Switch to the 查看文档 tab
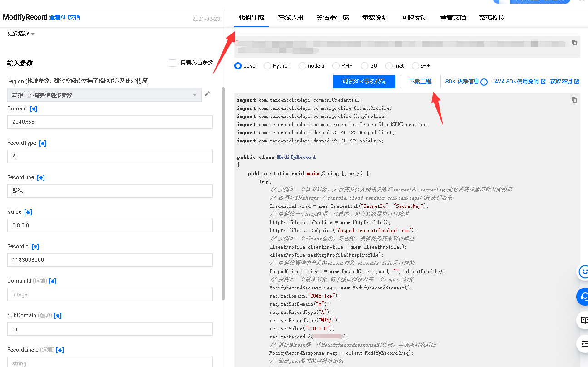Viewport: 588px width, 367px height. click(x=453, y=17)
